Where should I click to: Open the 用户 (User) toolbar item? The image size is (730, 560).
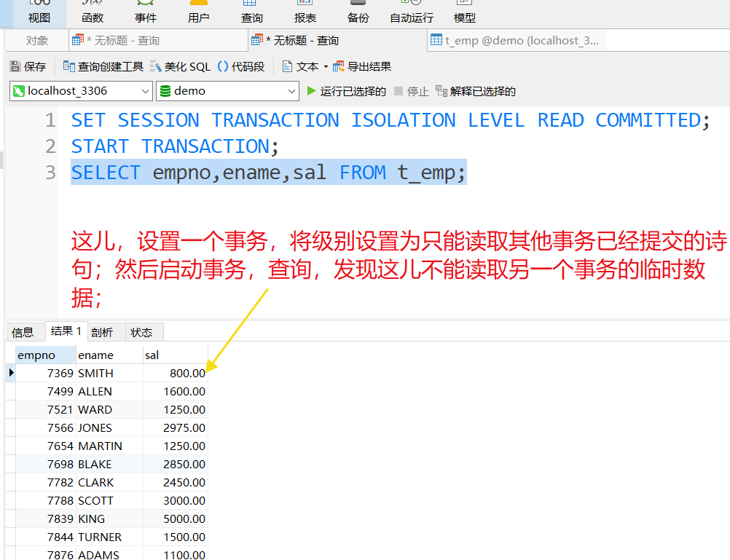198,13
